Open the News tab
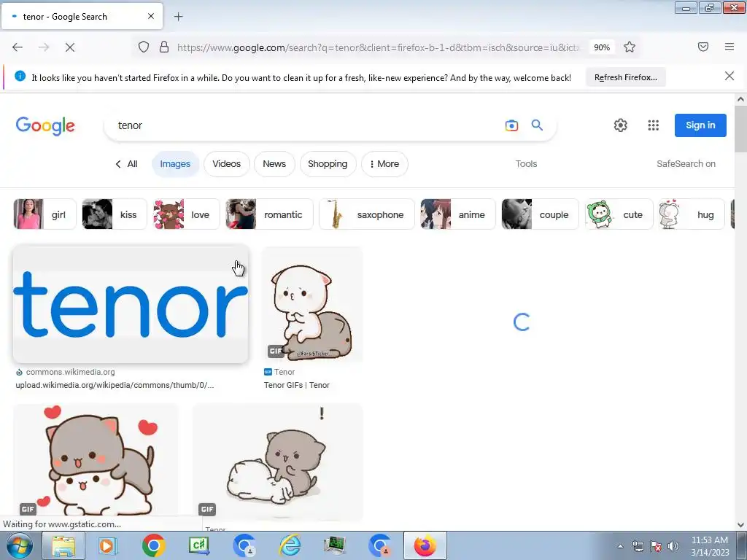Viewport: 747px width, 560px height. pyautogui.click(x=274, y=164)
